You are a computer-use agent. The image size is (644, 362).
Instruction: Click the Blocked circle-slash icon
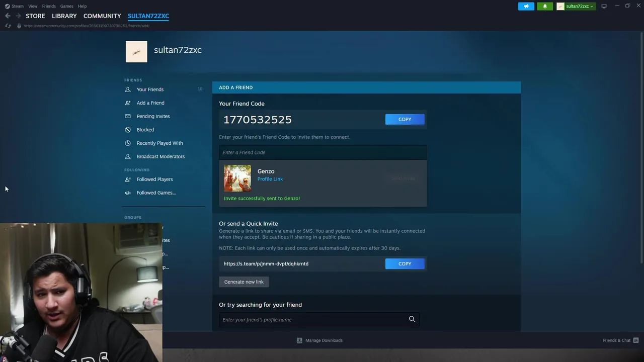(x=128, y=130)
